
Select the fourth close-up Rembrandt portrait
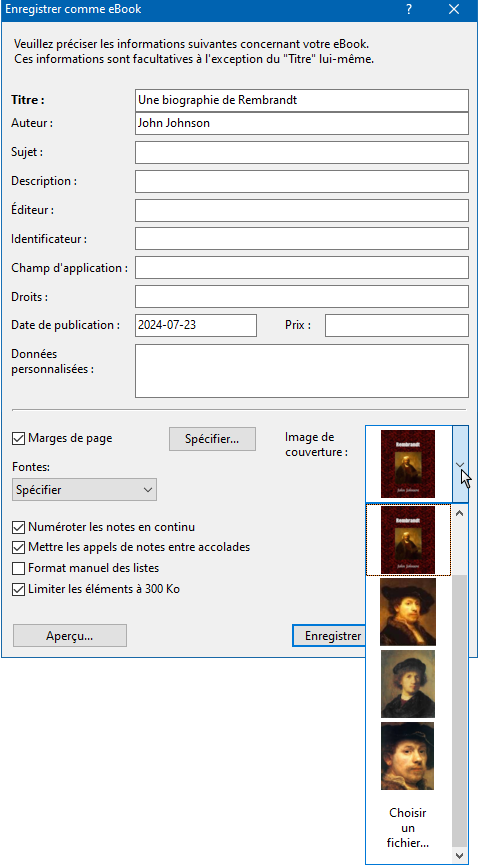tap(408, 756)
